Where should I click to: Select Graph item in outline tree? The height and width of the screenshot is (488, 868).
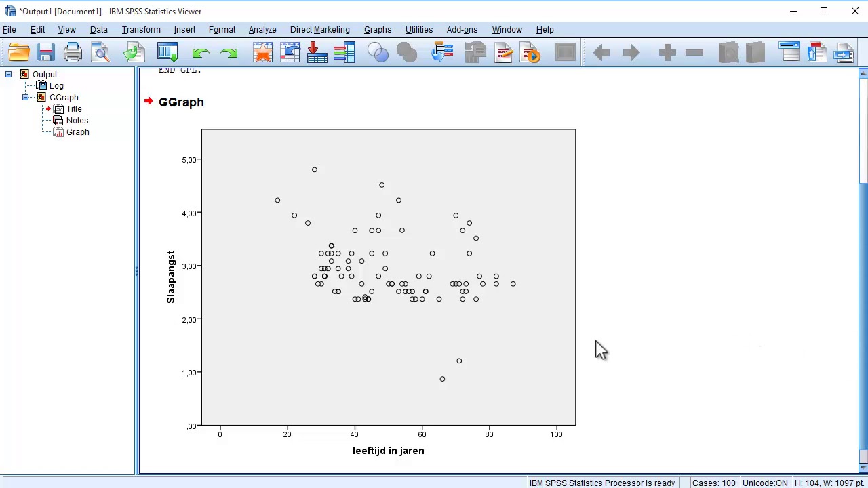(x=77, y=132)
